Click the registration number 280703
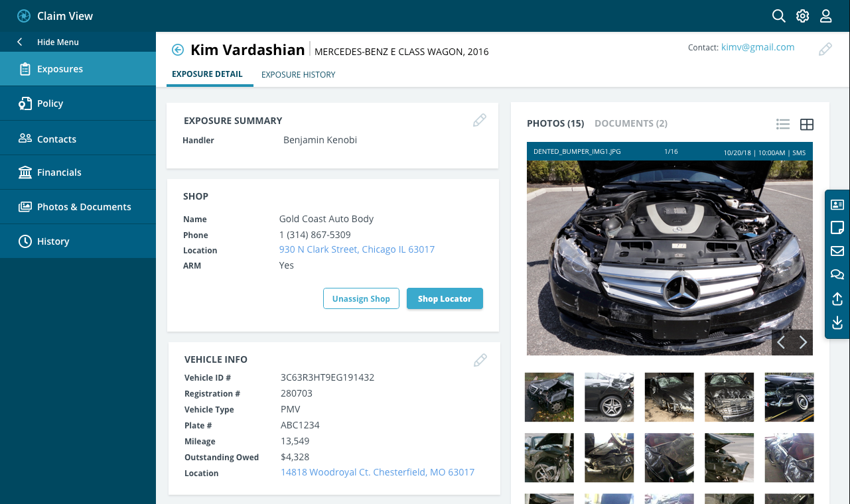The width and height of the screenshot is (850, 504). 297,393
